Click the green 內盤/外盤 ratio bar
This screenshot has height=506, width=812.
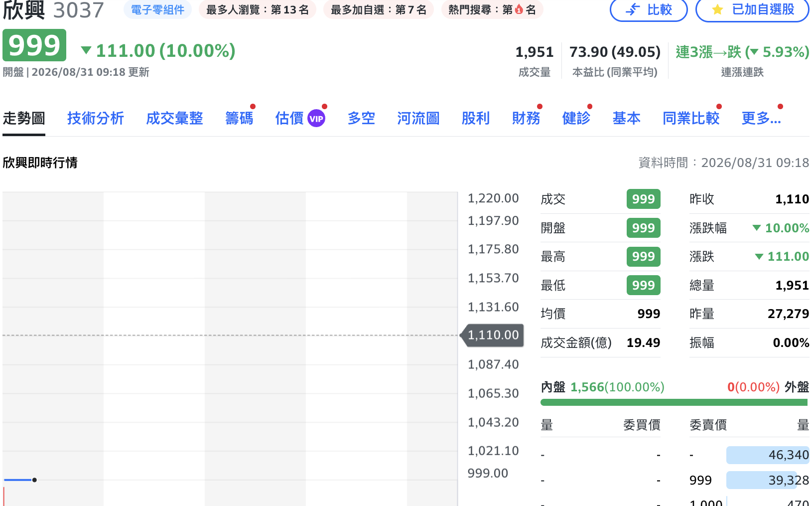click(674, 402)
